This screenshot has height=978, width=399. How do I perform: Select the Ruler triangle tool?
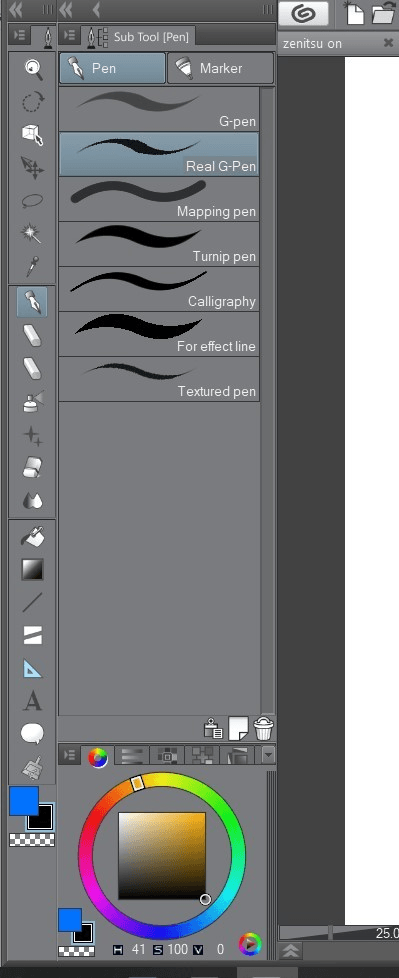(x=32, y=669)
